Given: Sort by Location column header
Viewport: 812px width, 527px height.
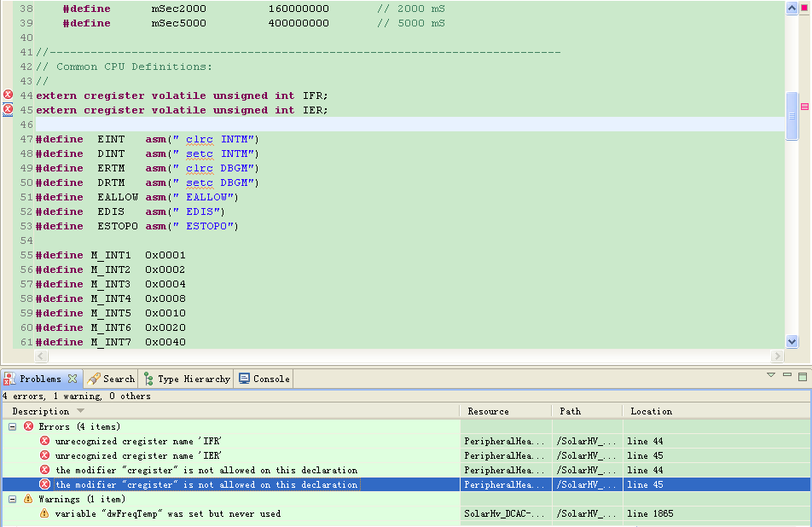Looking at the screenshot, I should point(716,411).
